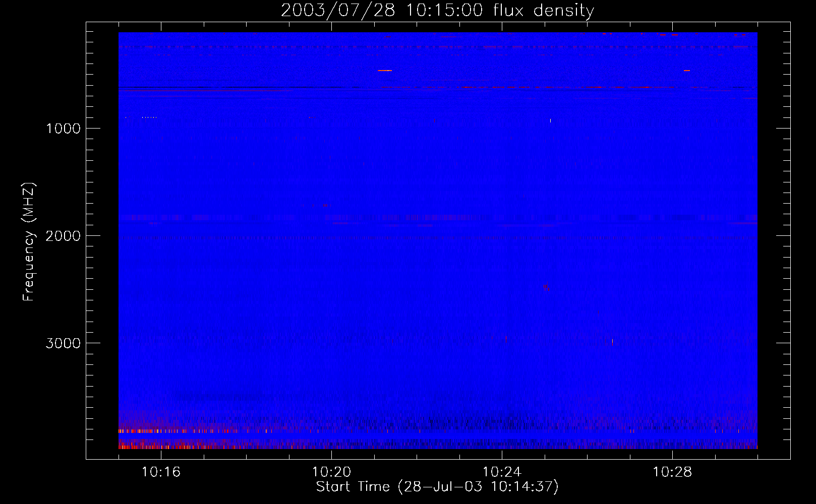
Task: Click the 2000 frequency tick label
Action: tap(63, 235)
